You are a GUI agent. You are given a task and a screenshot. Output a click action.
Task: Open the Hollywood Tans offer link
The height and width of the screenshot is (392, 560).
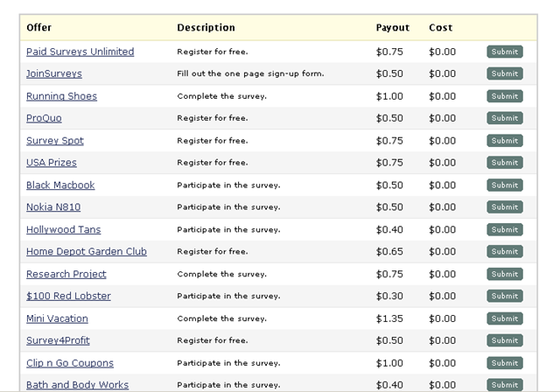pyautogui.click(x=64, y=229)
